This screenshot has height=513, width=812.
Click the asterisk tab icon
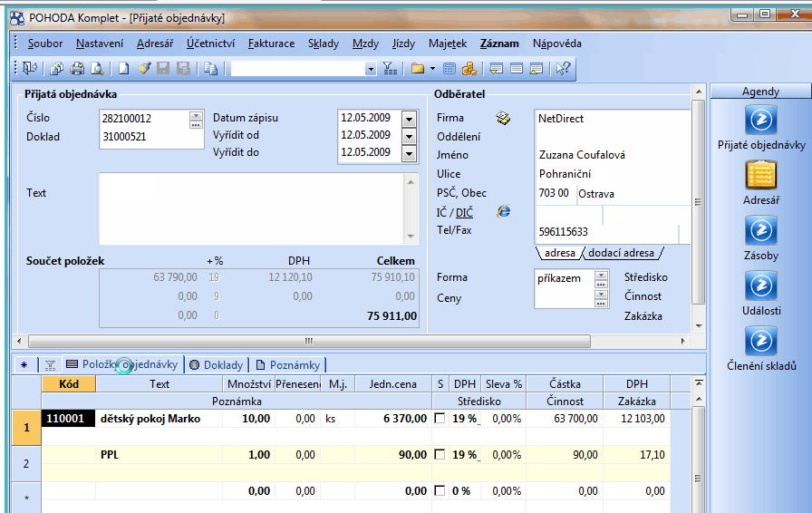[x=24, y=364]
